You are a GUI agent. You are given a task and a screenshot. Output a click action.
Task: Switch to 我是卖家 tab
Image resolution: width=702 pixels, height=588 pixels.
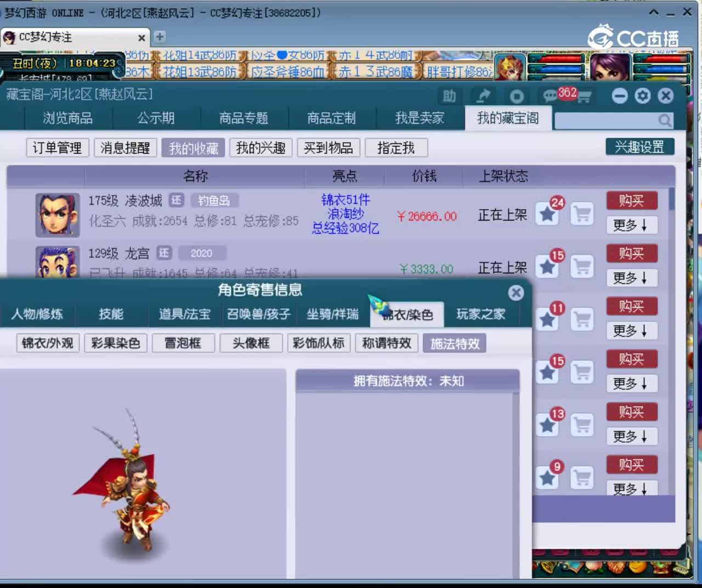[x=420, y=118]
